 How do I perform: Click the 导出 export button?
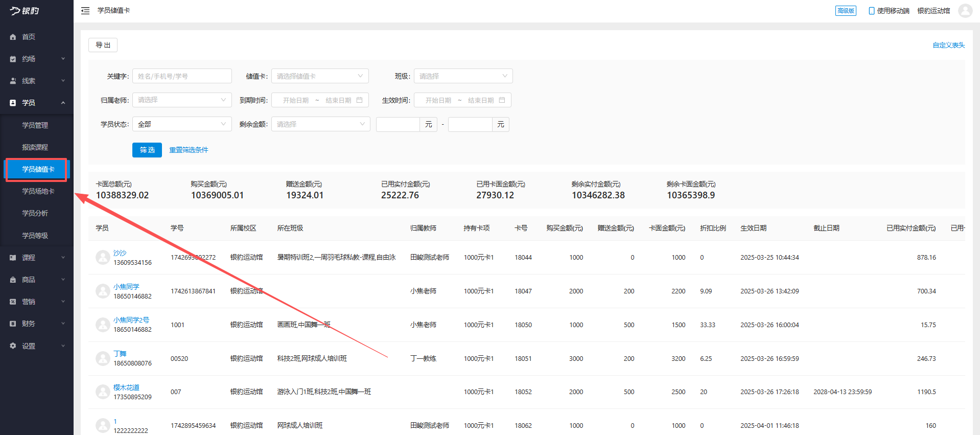tap(103, 45)
